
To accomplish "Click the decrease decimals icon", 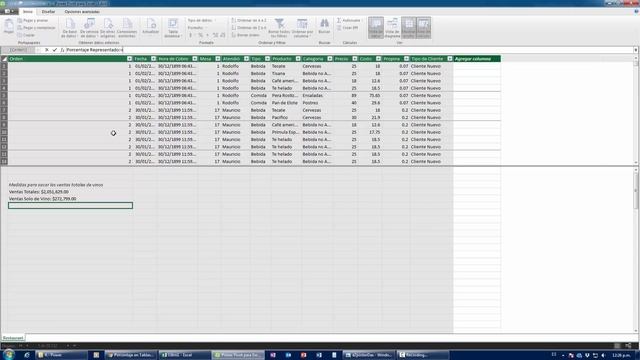I will [223, 36].
